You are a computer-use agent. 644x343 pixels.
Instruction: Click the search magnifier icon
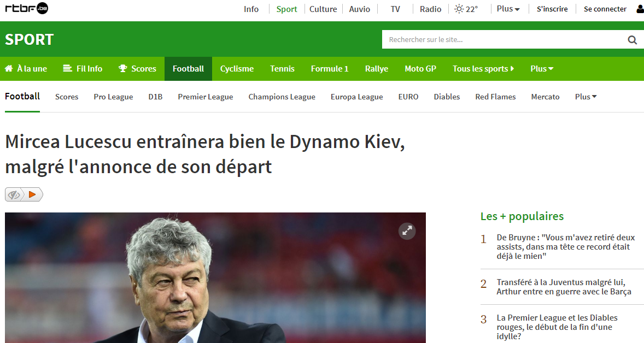(x=632, y=40)
